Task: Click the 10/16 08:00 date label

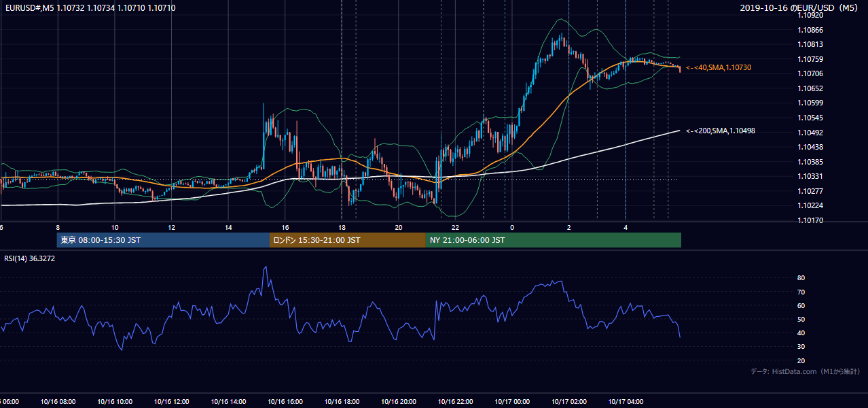Action: 58,402
